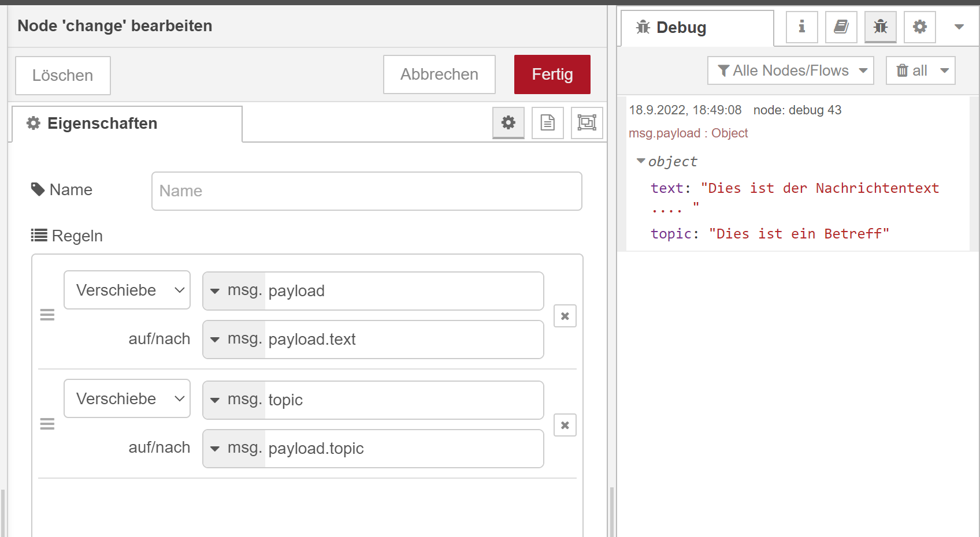Click the node: debug 43 link
Viewport: 980px width, 537px height.
[797, 110]
